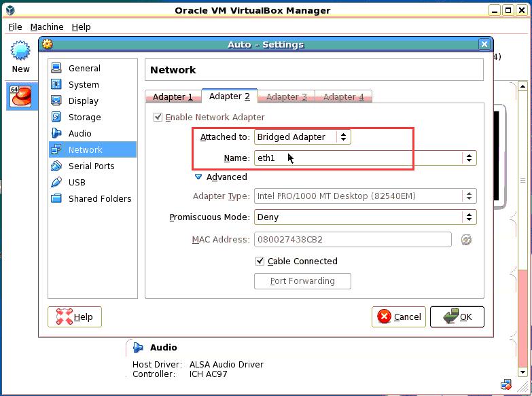Click the gear icon in Settings title bar

click(48, 44)
